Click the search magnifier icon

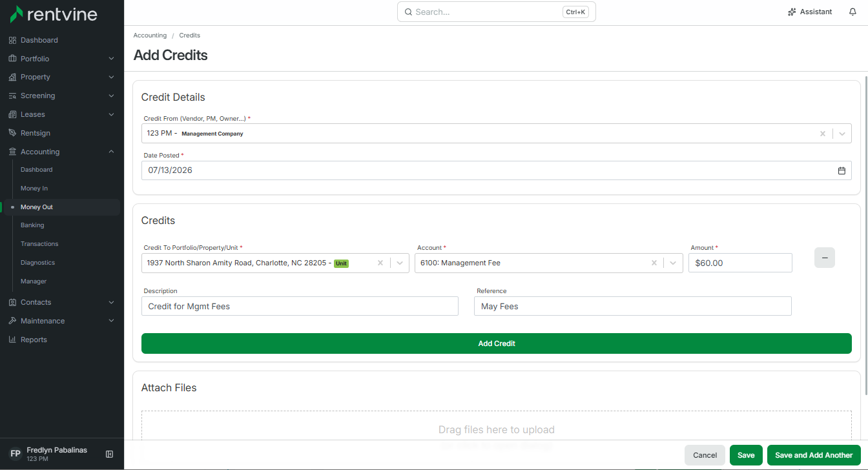pos(408,12)
